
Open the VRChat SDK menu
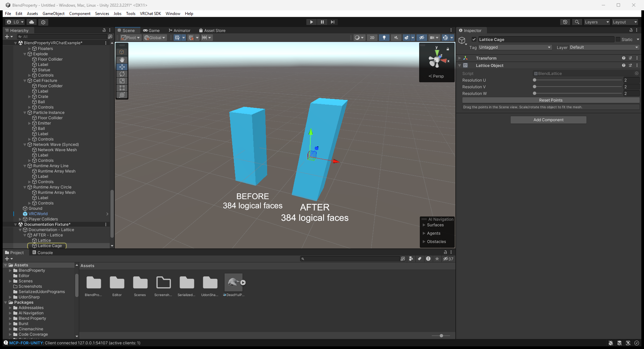150,14
